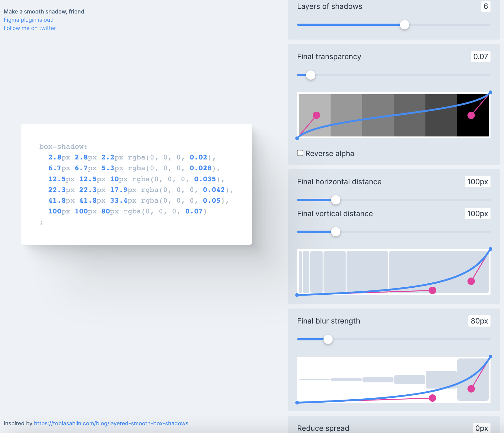
Task: Click the left pink handle in transparency curve
Action: pos(316,115)
